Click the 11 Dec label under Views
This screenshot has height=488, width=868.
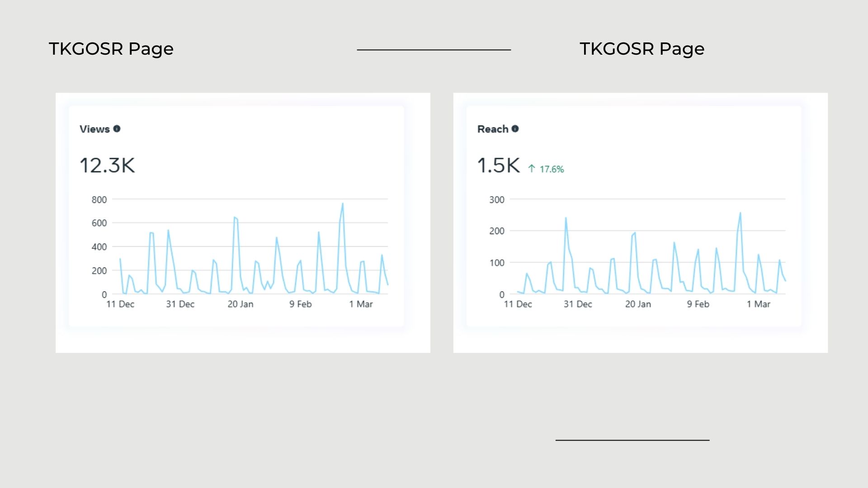click(120, 304)
